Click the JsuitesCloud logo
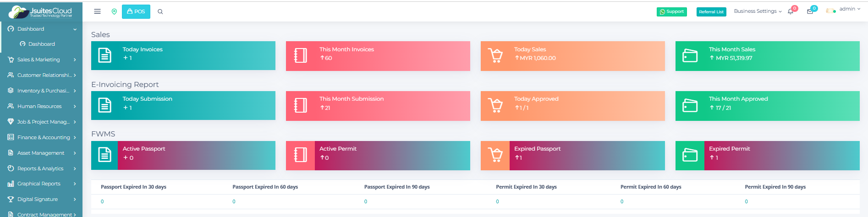 point(41,11)
